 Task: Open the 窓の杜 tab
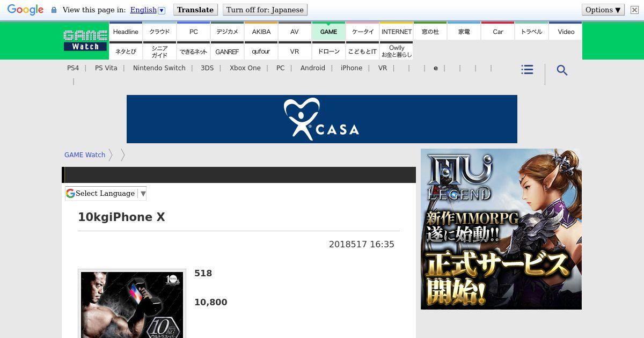[430, 31]
